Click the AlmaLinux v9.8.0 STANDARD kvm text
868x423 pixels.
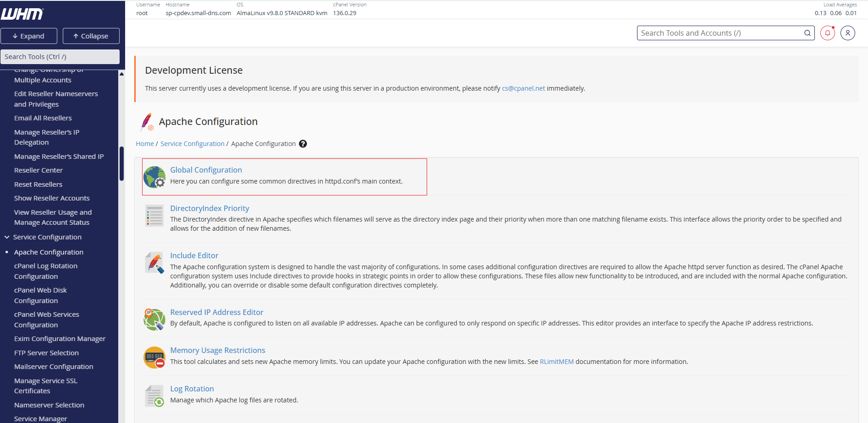282,13
